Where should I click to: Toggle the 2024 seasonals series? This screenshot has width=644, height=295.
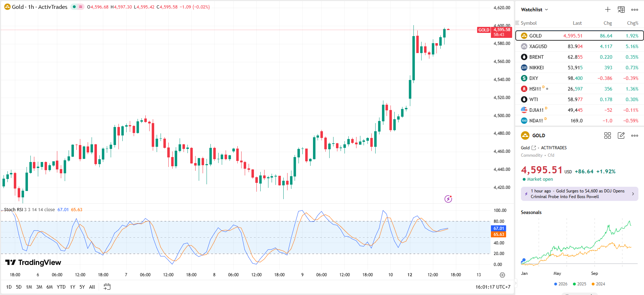pos(598,284)
